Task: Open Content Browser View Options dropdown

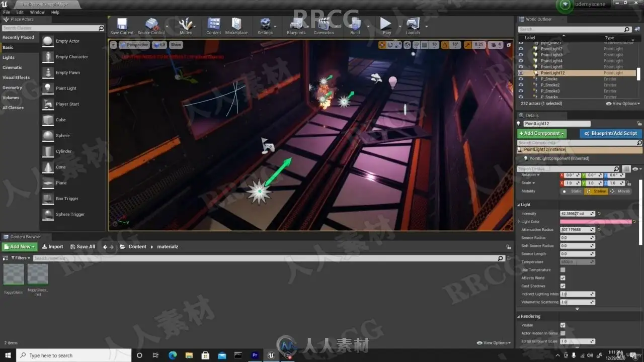Action: pyautogui.click(x=494, y=343)
